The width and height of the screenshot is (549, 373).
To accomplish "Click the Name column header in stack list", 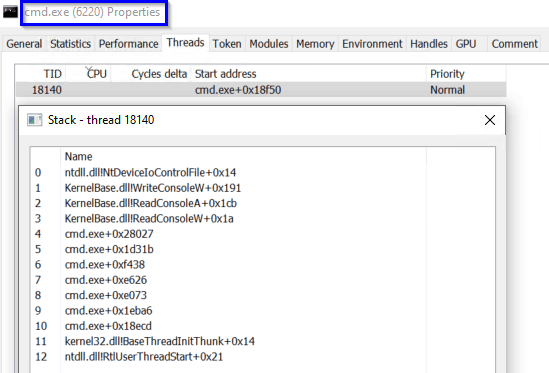I will pyautogui.click(x=243, y=157).
